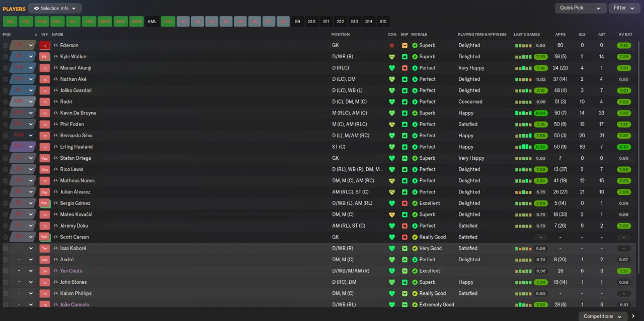Click João Cancelo's Extremely Good morale icon
This screenshot has width=644, height=321.
click(415, 305)
